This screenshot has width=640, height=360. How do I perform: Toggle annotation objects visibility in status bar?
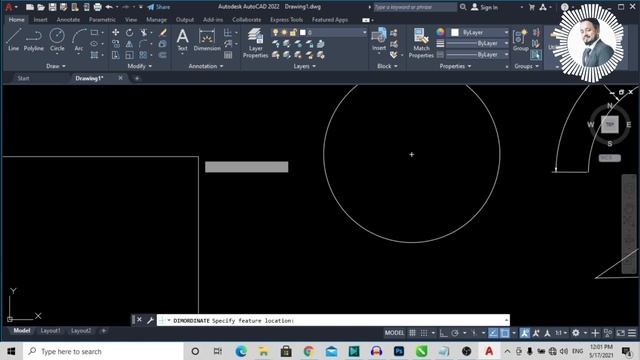coord(524,333)
